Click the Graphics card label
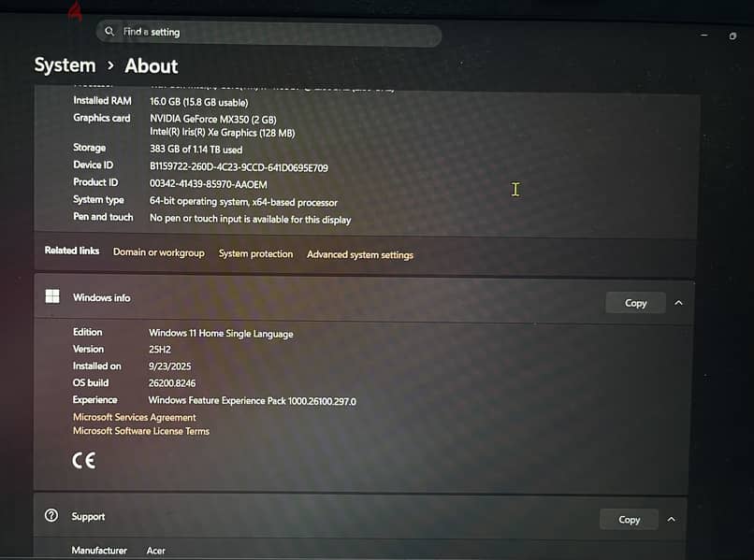This screenshot has height=560, width=754. tap(101, 118)
